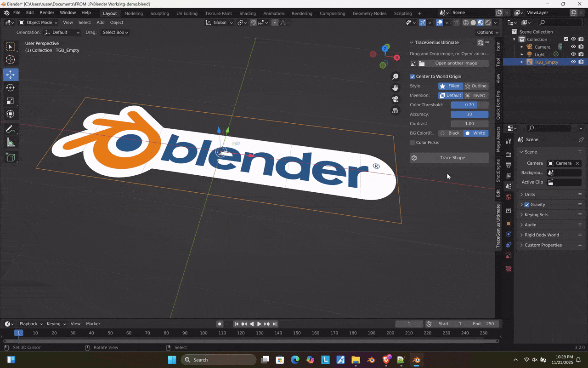Expand the Keying Sets panel
This screenshot has height=368, width=588.
point(551,215)
